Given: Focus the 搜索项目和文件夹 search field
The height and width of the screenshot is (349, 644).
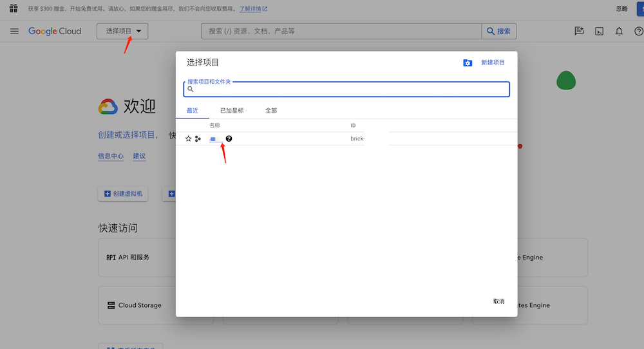Looking at the screenshot, I should 348,90.
